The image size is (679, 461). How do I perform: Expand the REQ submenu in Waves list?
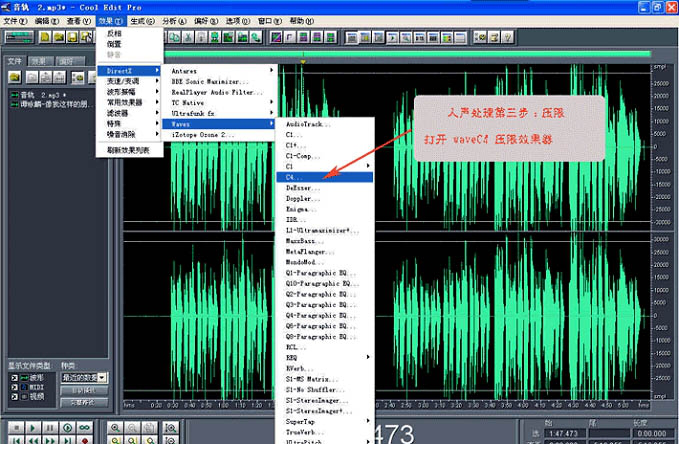click(x=325, y=358)
